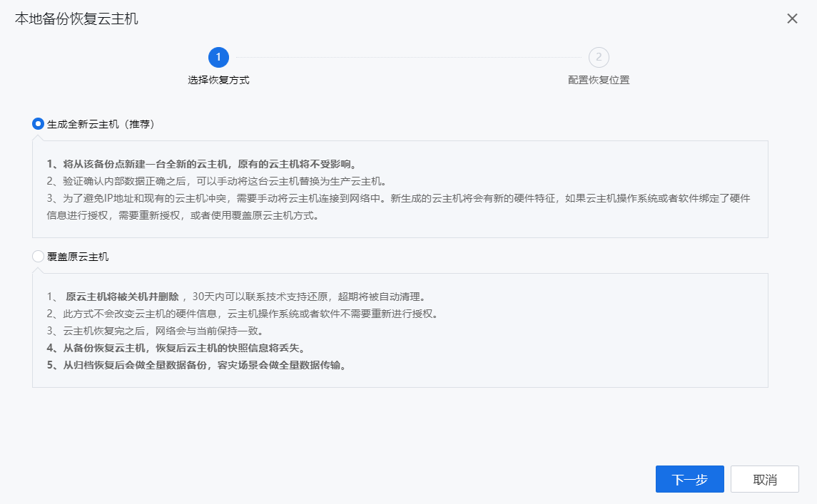Click the 配置恢复位置 step label

[599, 80]
